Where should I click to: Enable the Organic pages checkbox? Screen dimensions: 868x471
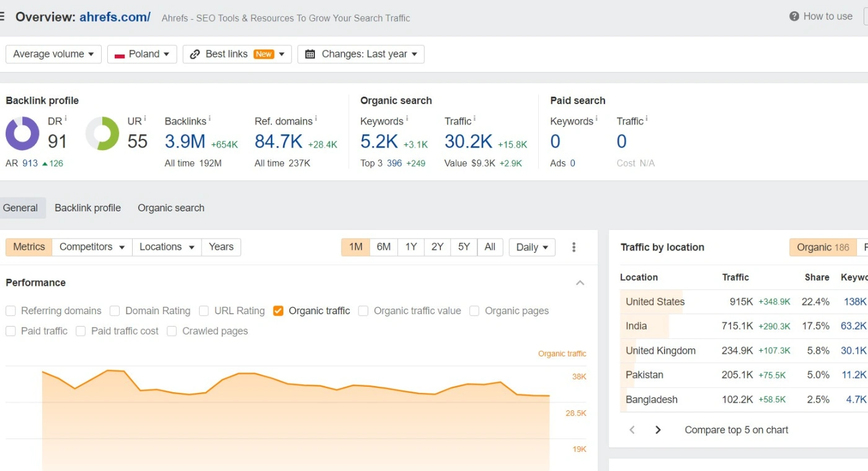point(474,311)
